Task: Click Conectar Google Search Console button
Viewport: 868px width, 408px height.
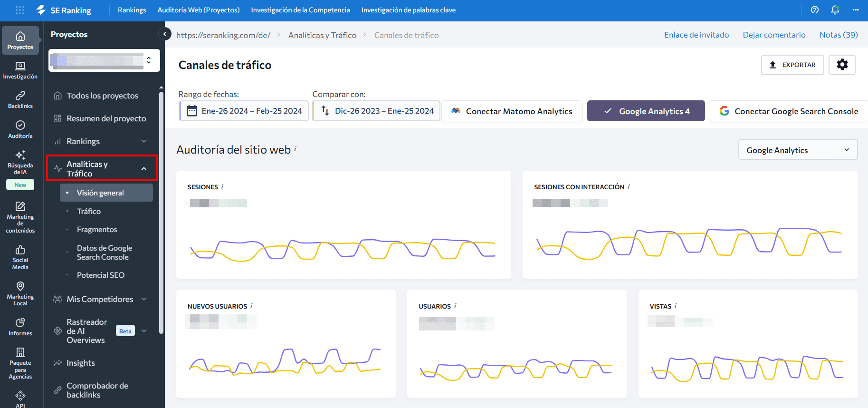Action: (x=789, y=111)
